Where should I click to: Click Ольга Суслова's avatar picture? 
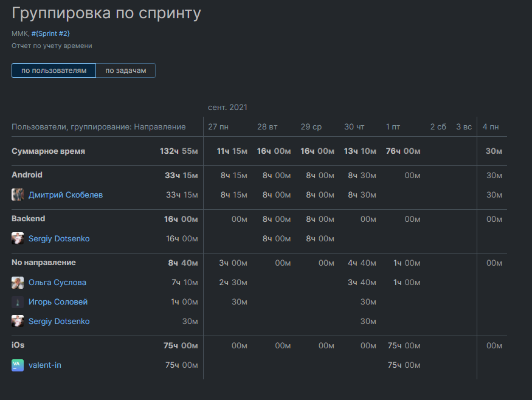[18, 283]
